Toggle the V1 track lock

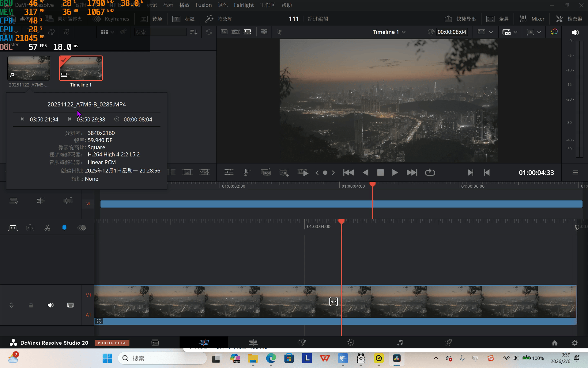pos(31,305)
